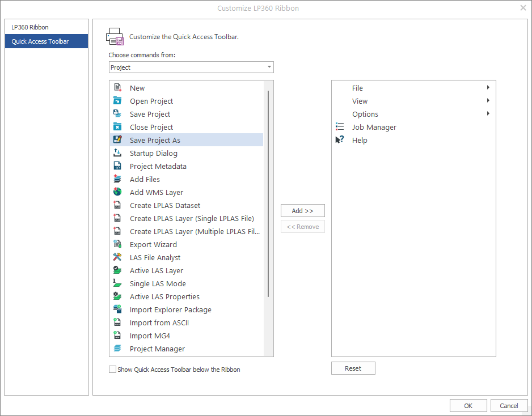Select the Open Project command text
The image size is (532, 416).
[151, 101]
